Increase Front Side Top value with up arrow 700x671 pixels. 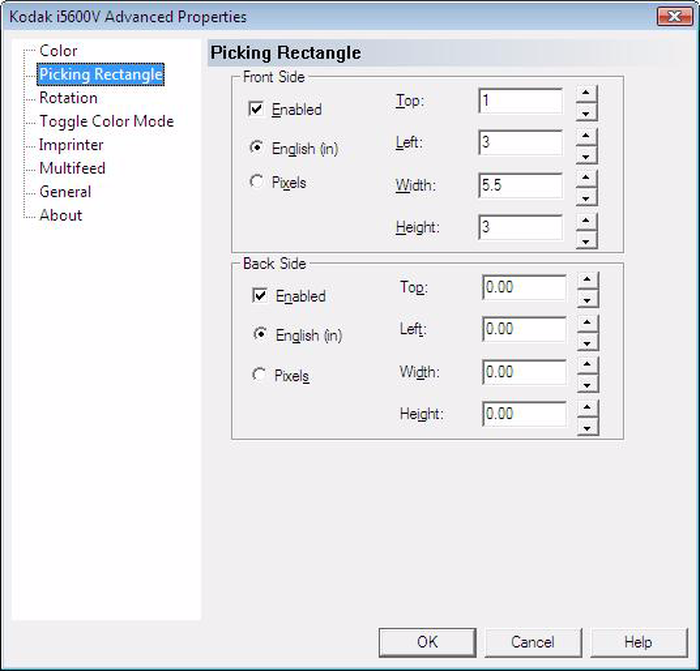(x=586, y=92)
